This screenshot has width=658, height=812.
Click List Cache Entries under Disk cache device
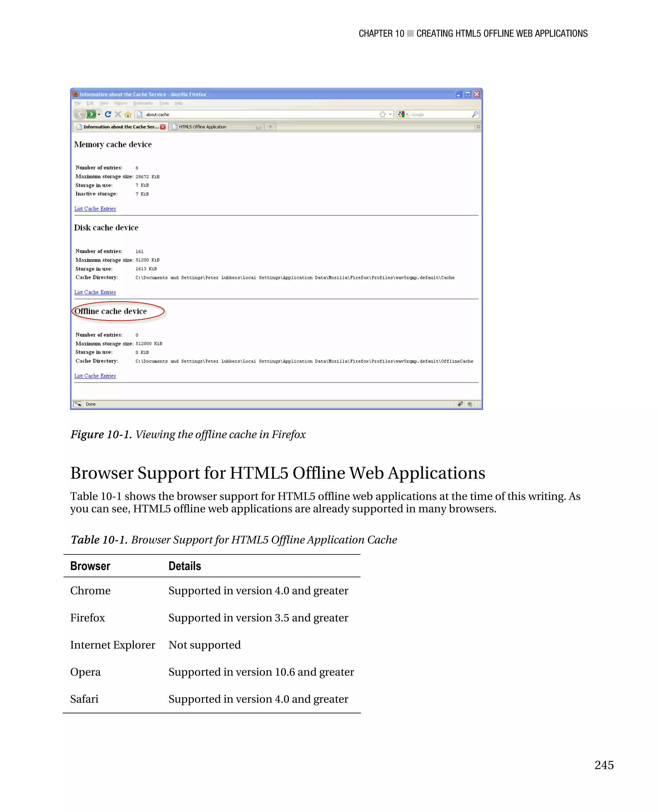[95, 292]
